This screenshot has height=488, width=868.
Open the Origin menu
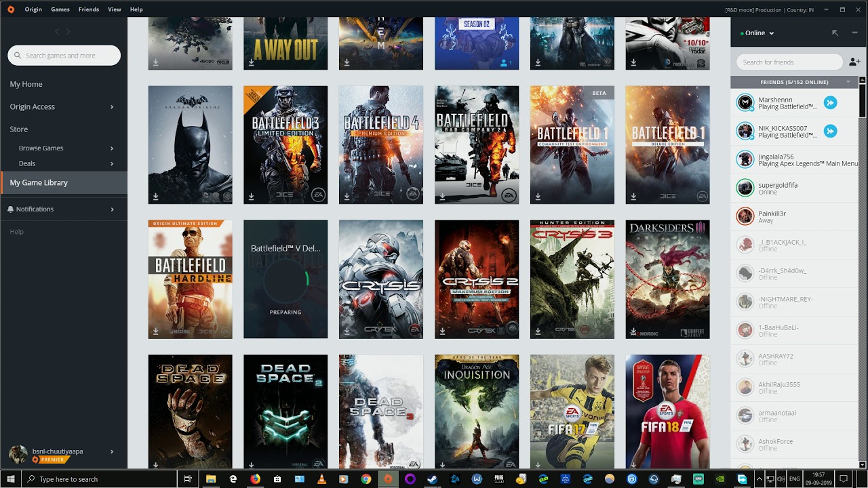pyautogui.click(x=33, y=9)
